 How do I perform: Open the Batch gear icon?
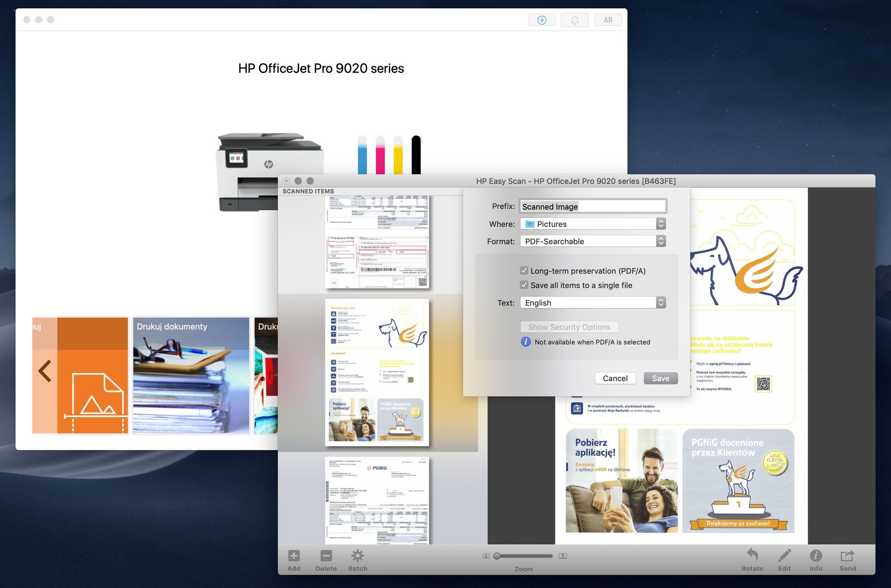click(357, 556)
